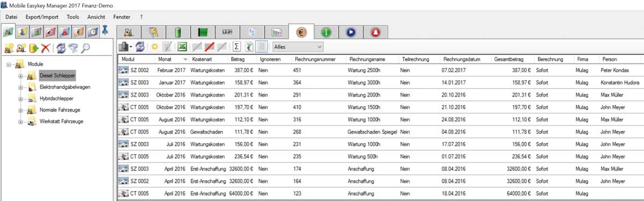Open the forklift vehicle tab in main panel
The height and width of the screenshot is (201, 644).
129,32
